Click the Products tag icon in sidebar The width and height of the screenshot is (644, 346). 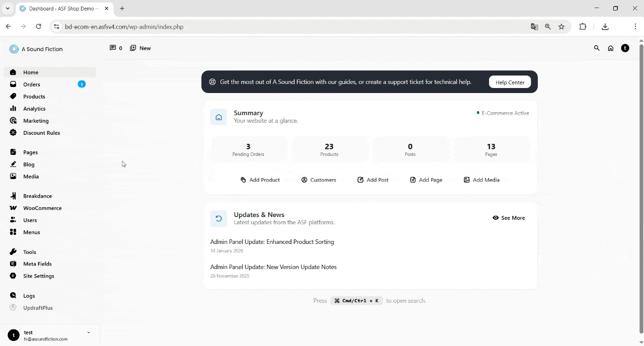(x=13, y=97)
